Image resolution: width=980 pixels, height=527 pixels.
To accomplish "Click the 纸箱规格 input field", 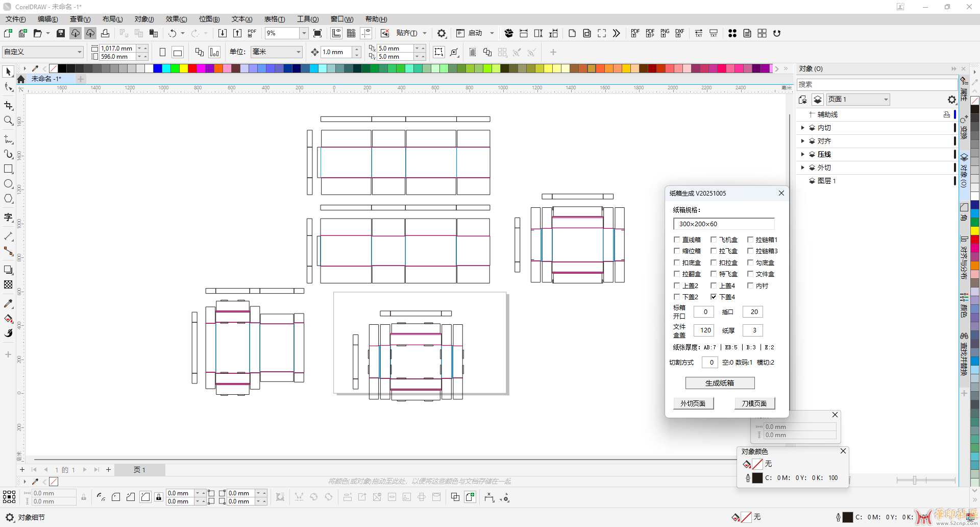I will [723, 224].
